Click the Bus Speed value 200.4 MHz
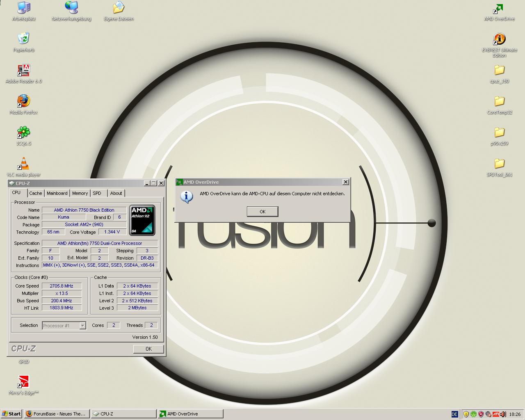 coord(62,301)
